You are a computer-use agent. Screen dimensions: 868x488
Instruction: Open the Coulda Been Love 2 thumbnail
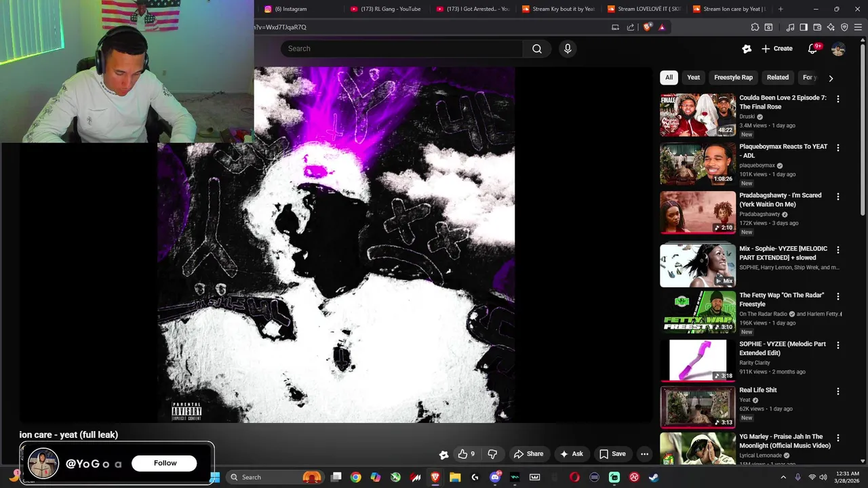(698, 115)
